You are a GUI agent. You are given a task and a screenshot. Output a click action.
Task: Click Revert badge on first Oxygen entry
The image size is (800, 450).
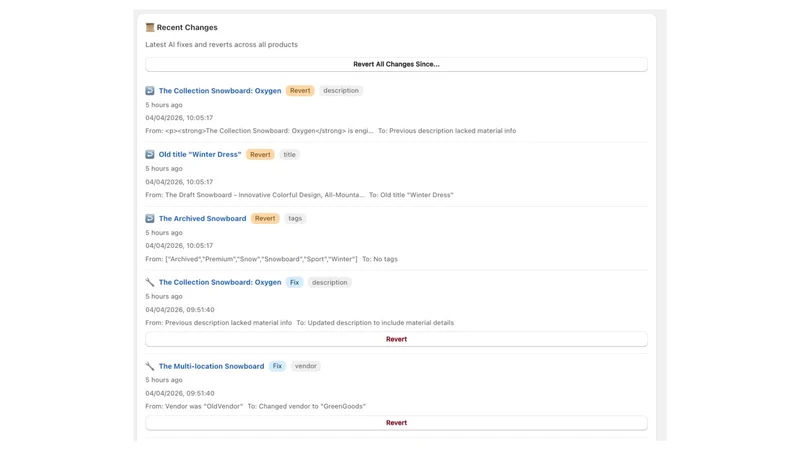click(x=300, y=91)
